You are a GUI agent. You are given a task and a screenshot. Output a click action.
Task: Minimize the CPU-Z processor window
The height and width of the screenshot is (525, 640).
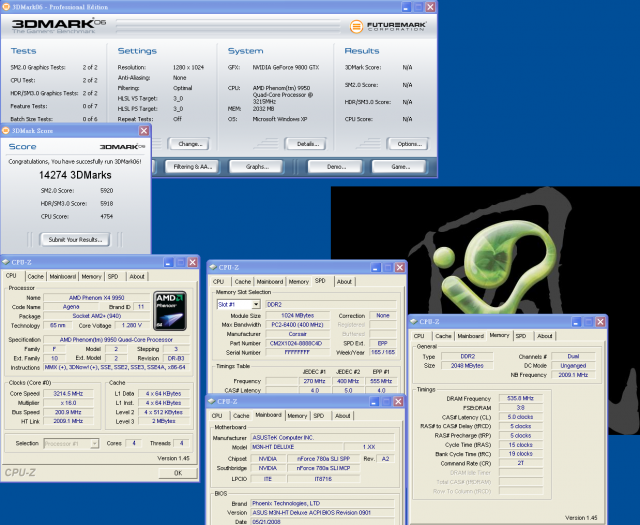point(169,262)
